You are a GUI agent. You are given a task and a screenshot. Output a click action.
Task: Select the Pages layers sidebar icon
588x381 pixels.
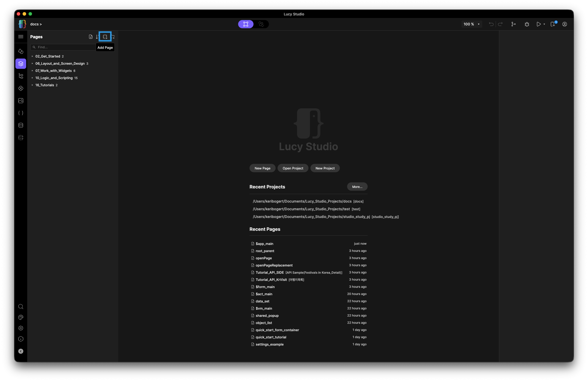(21, 64)
